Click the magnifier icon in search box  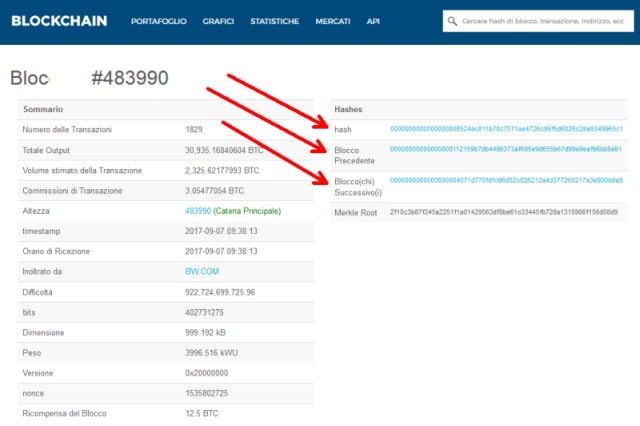point(455,21)
